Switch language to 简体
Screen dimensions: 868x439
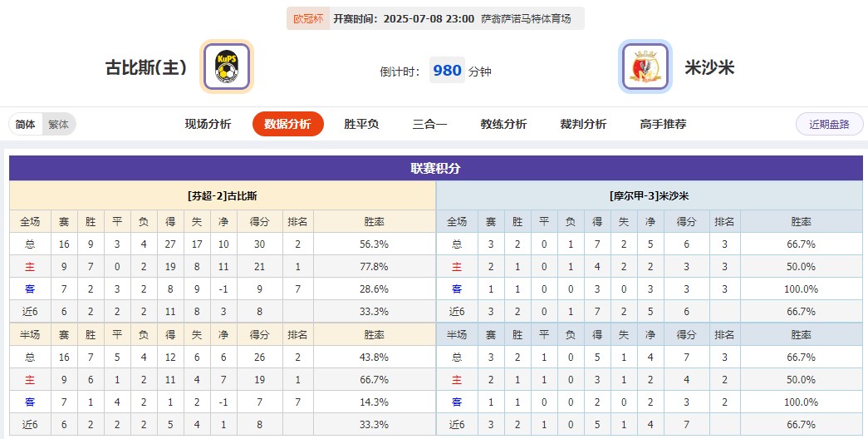pos(26,125)
